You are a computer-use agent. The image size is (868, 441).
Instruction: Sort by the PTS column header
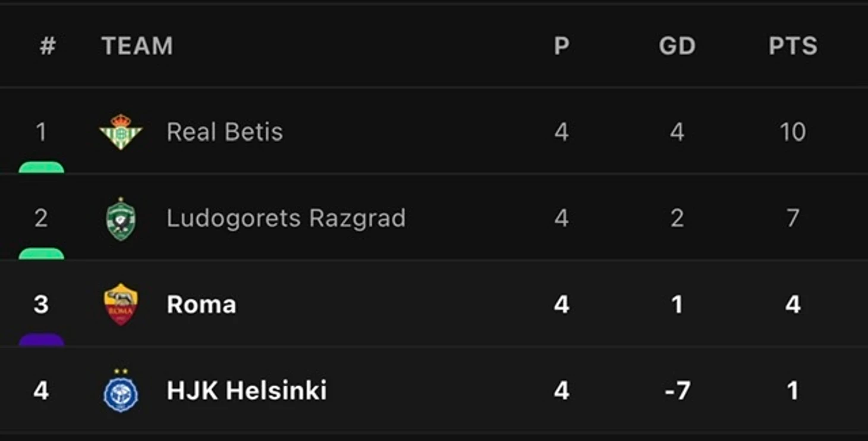click(792, 46)
